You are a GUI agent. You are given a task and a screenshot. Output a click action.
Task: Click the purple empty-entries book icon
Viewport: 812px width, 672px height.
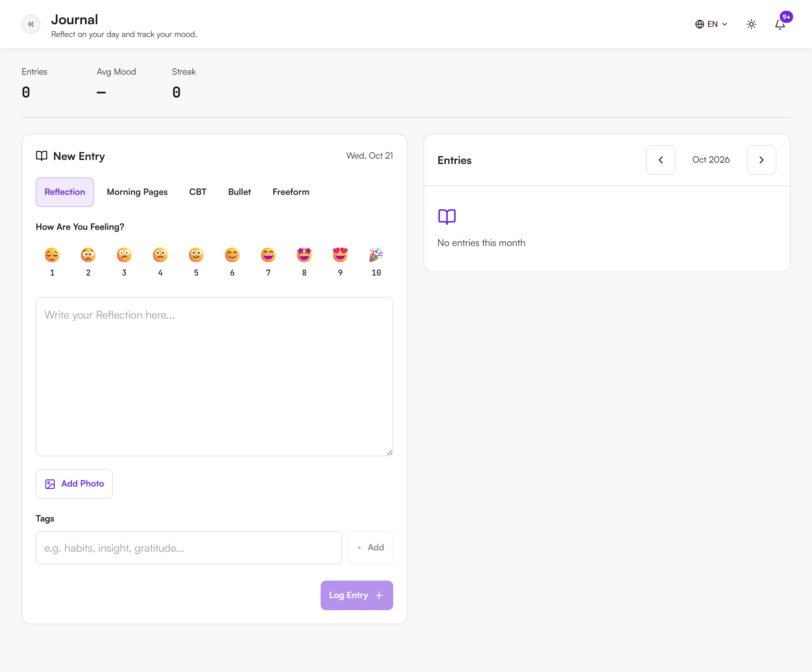pyautogui.click(x=447, y=216)
